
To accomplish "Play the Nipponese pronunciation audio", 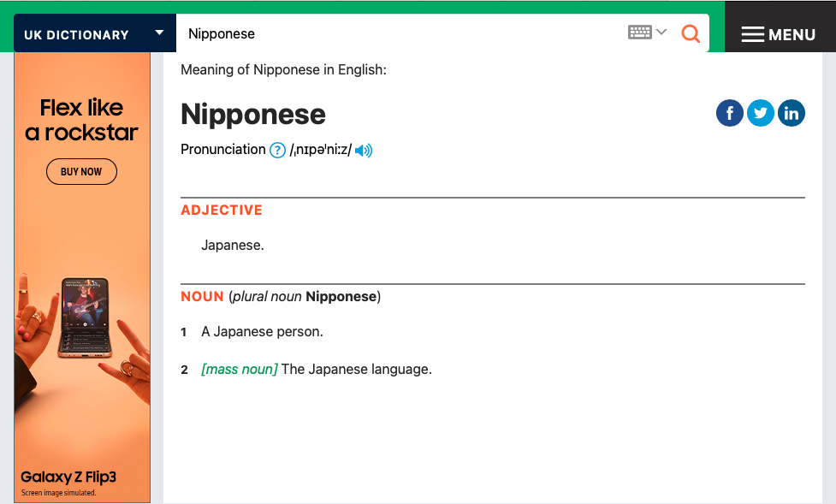I will (364, 151).
